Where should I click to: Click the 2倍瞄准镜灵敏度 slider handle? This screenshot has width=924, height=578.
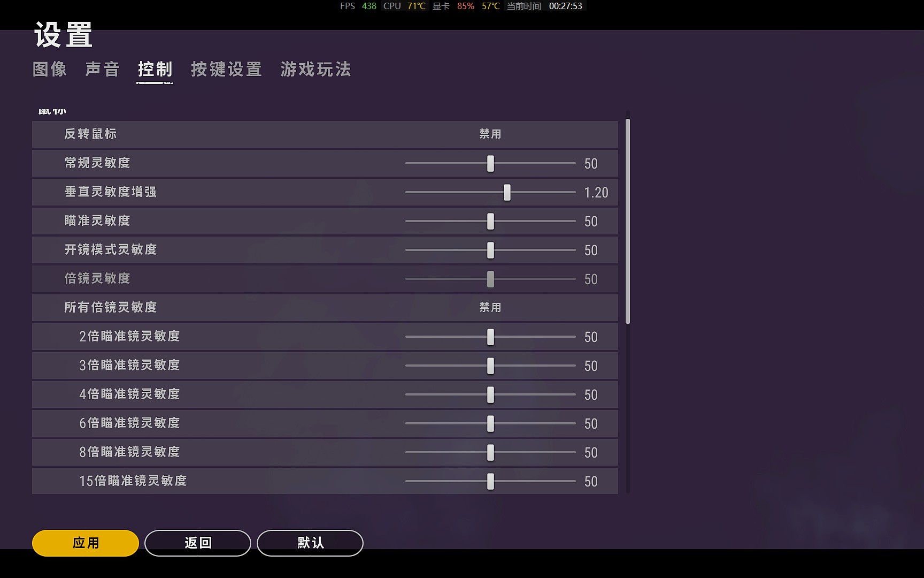pos(490,337)
